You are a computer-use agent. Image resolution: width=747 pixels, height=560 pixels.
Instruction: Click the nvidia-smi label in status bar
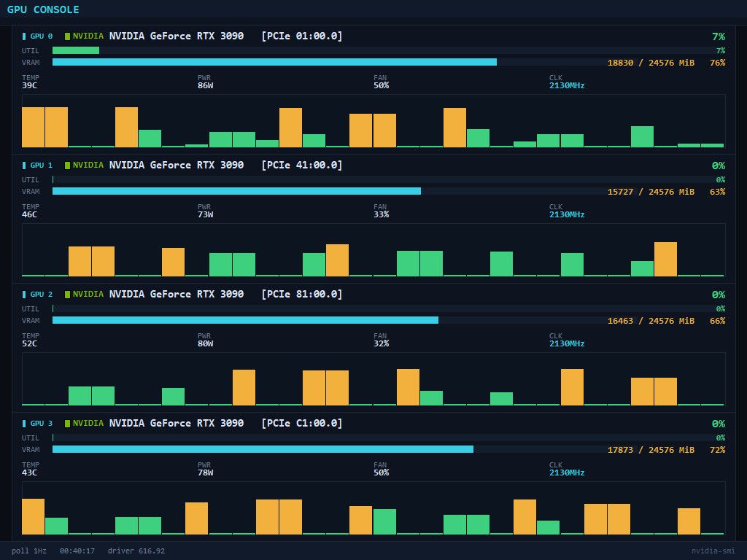713,551
